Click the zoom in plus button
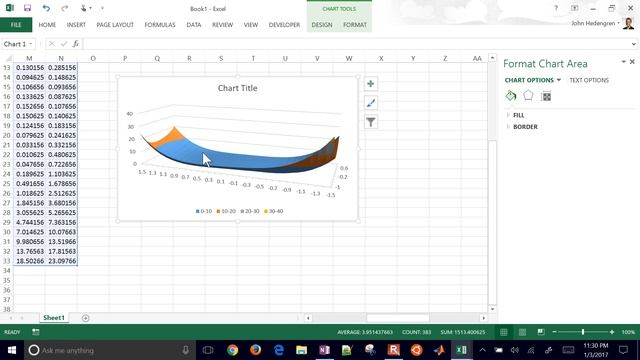 [612, 332]
